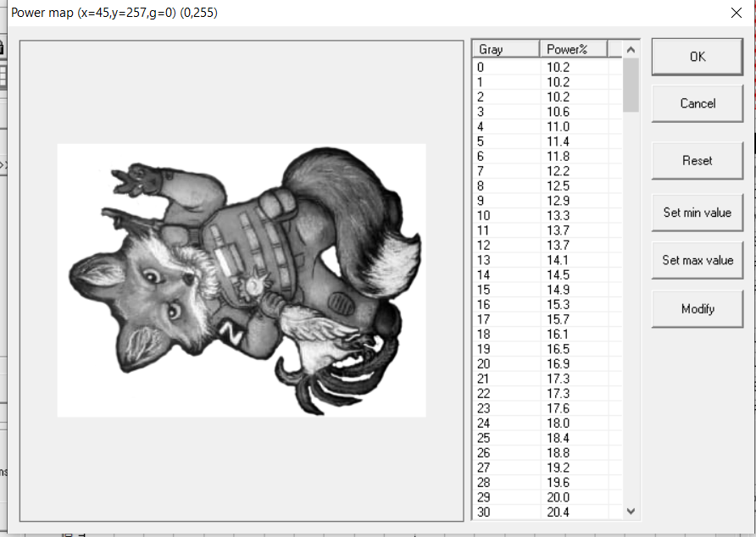Select the row with power 17.6
The width and height of the screenshot is (756, 537).
tap(548, 409)
